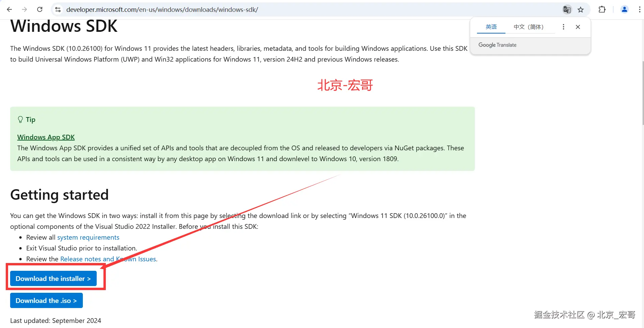Click the browser back arrow
Viewport: 644px width, 328px height.
[9, 9]
